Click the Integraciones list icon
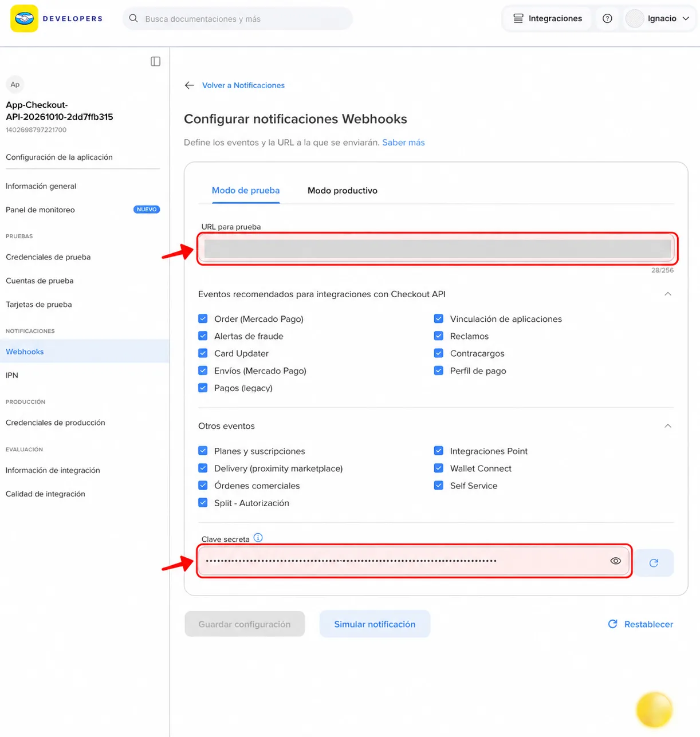 (x=518, y=18)
